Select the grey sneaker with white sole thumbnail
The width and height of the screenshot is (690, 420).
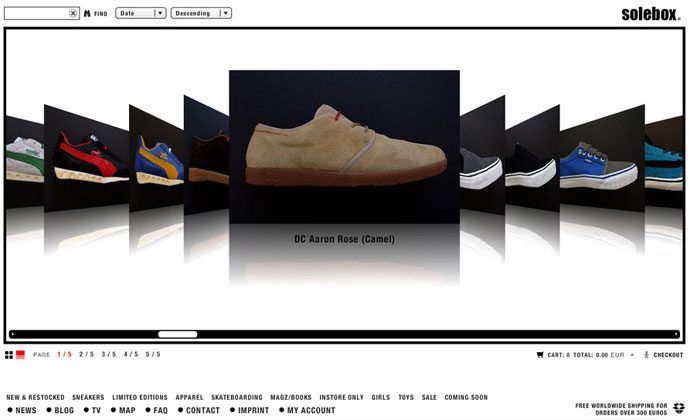coord(482,156)
